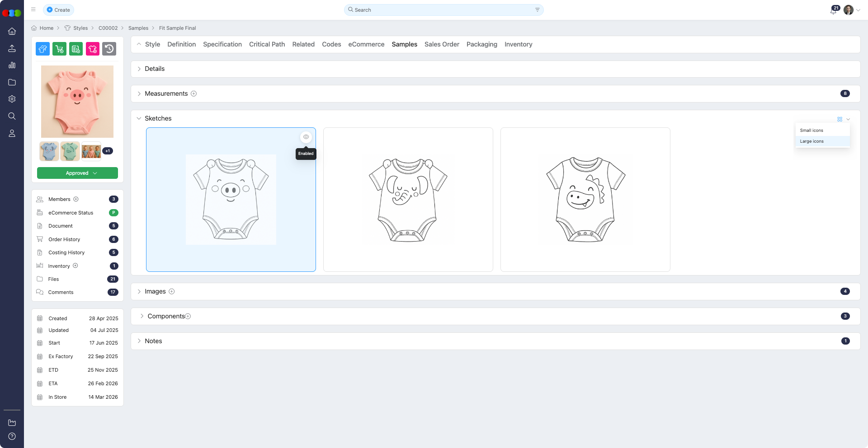Select Small icons view option
The image size is (868, 448).
point(811,131)
